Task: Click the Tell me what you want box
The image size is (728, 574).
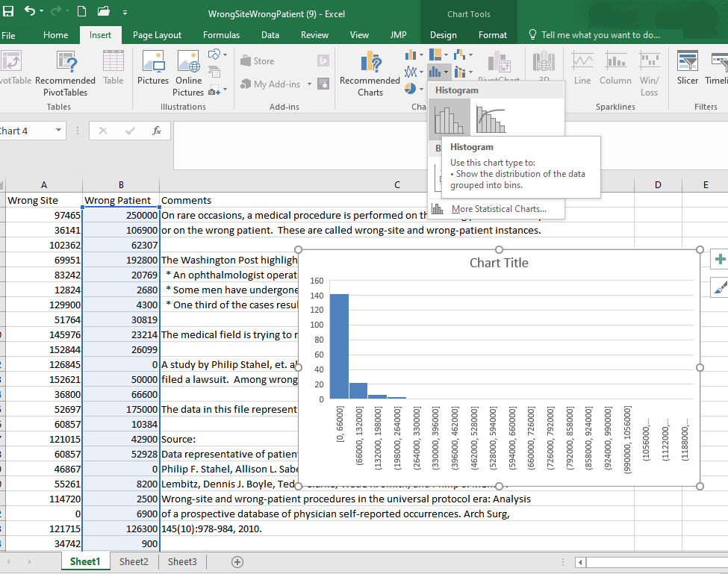Action: click(x=599, y=35)
